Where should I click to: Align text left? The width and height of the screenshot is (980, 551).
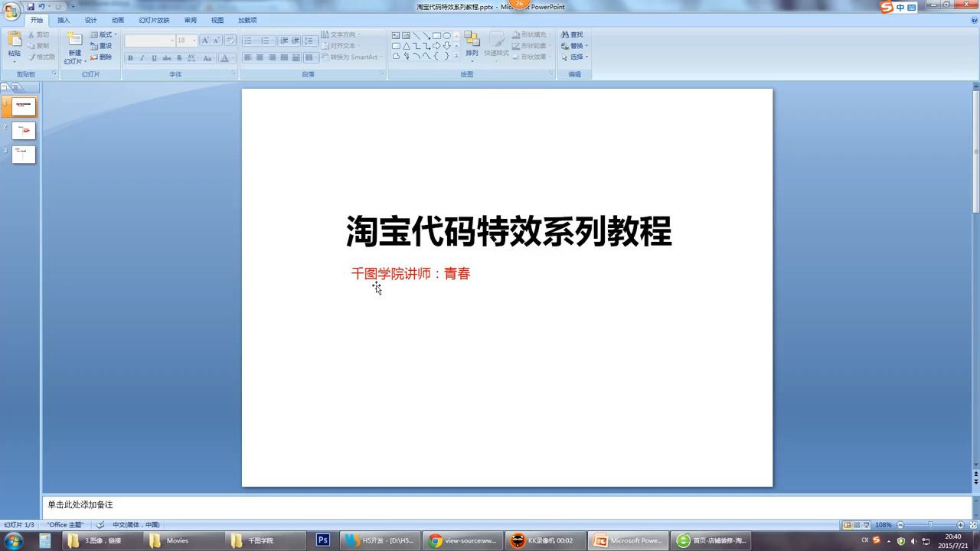point(248,57)
